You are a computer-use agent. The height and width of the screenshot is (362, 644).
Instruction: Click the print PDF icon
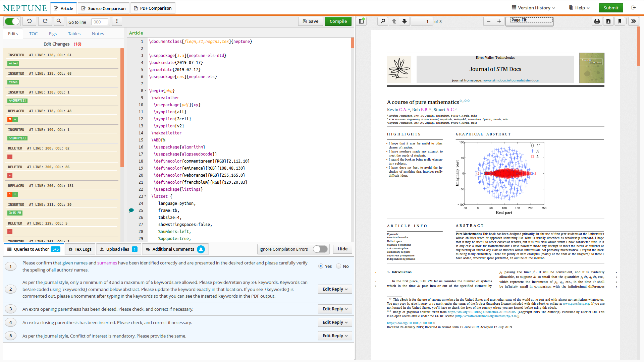(x=597, y=21)
